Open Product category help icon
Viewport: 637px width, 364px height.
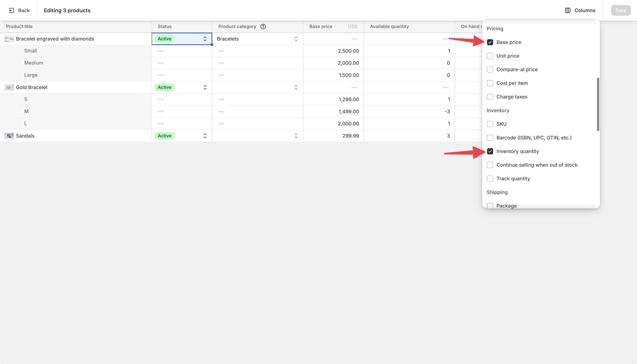[x=263, y=27]
